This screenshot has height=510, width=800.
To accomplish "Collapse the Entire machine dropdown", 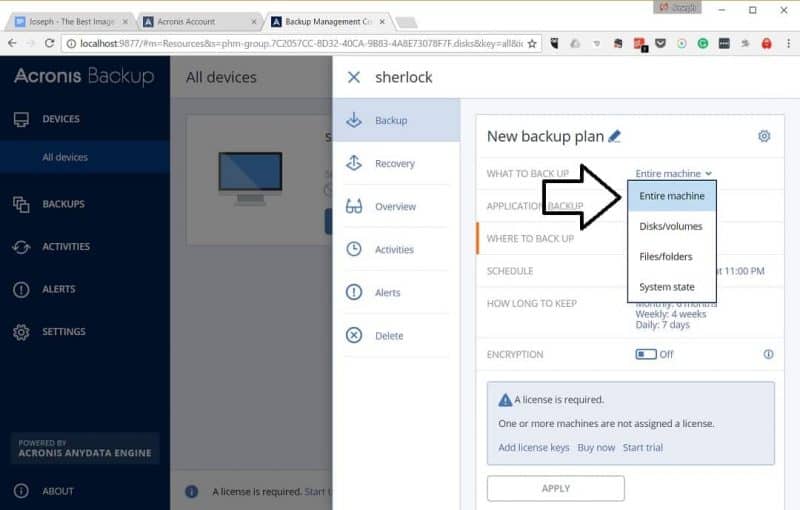I will pyautogui.click(x=673, y=173).
